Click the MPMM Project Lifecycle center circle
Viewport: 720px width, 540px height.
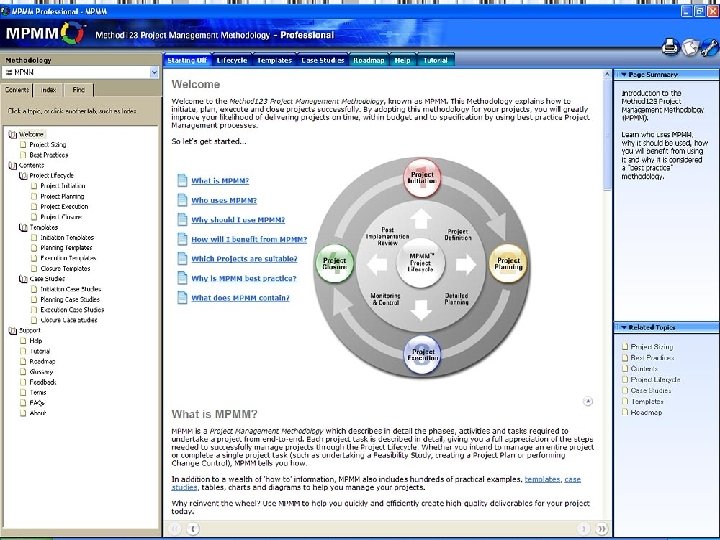tap(421, 263)
